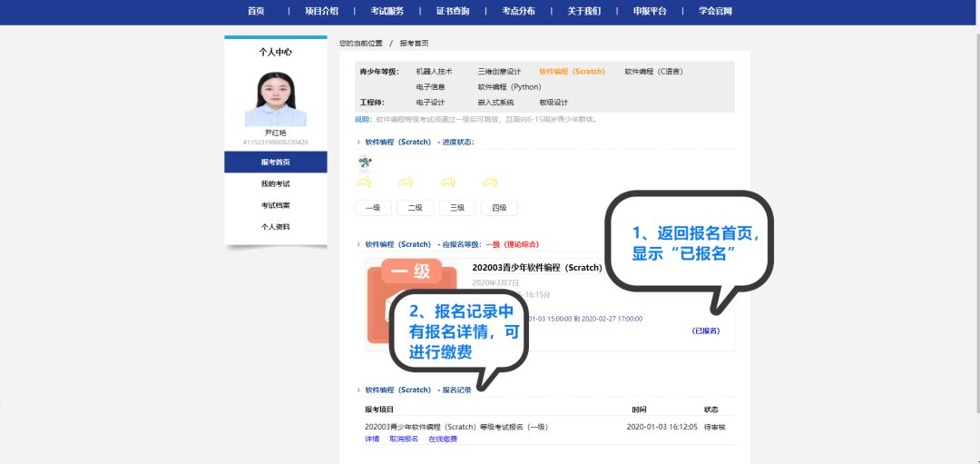The height and width of the screenshot is (464, 980).
Task: Choose the 机器人技术 category
Action: 434,72
